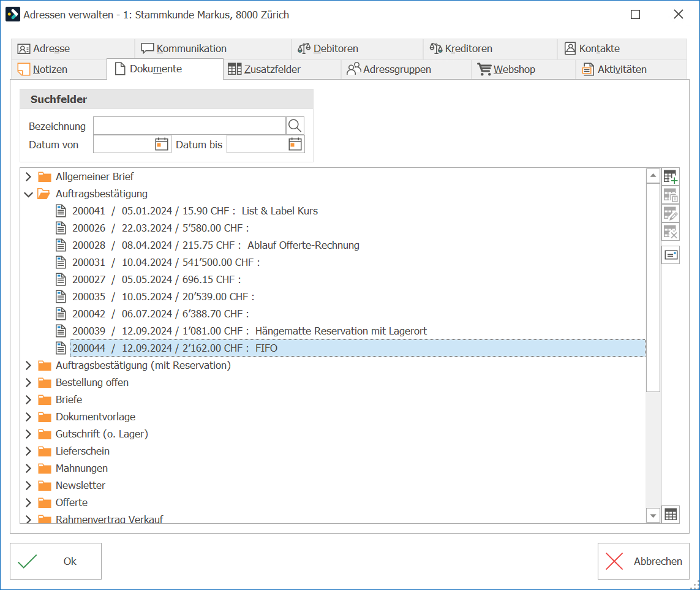This screenshot has height=590, width=700.
Task: Click the folder icon for Newsletter
Action: point(44,485)
